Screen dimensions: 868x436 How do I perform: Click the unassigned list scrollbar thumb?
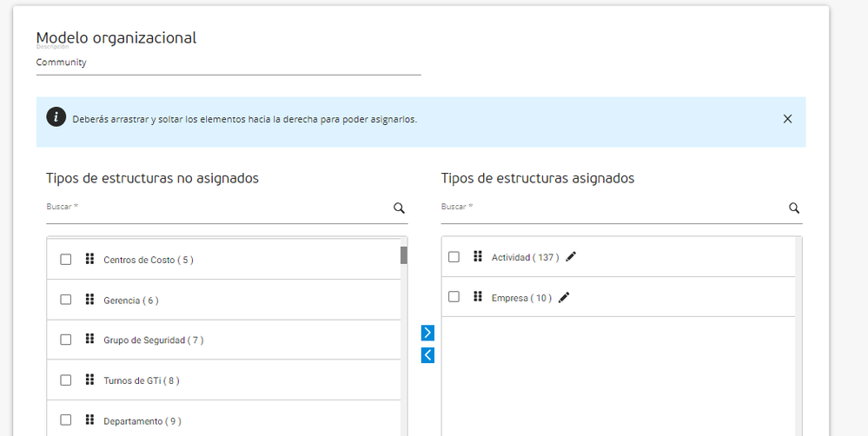click(403, 255)
